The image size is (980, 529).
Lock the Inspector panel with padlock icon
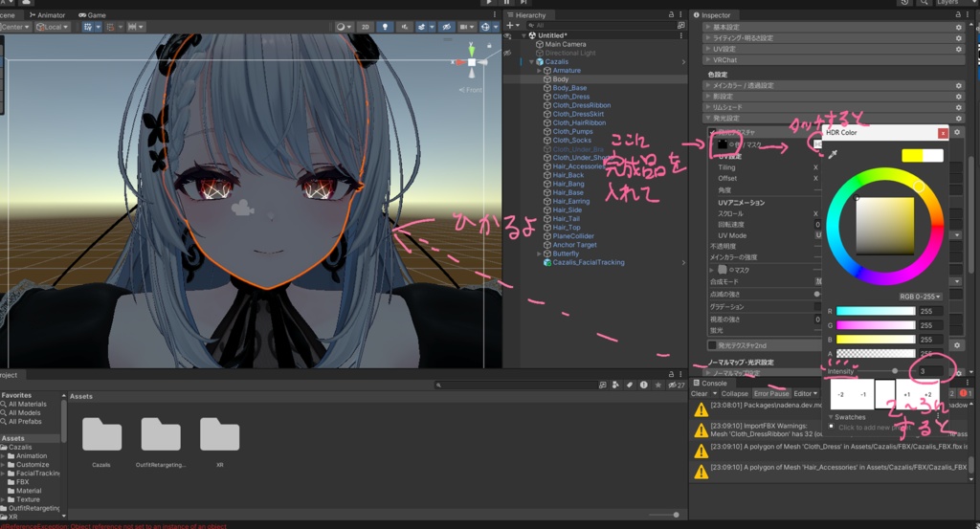957,14
